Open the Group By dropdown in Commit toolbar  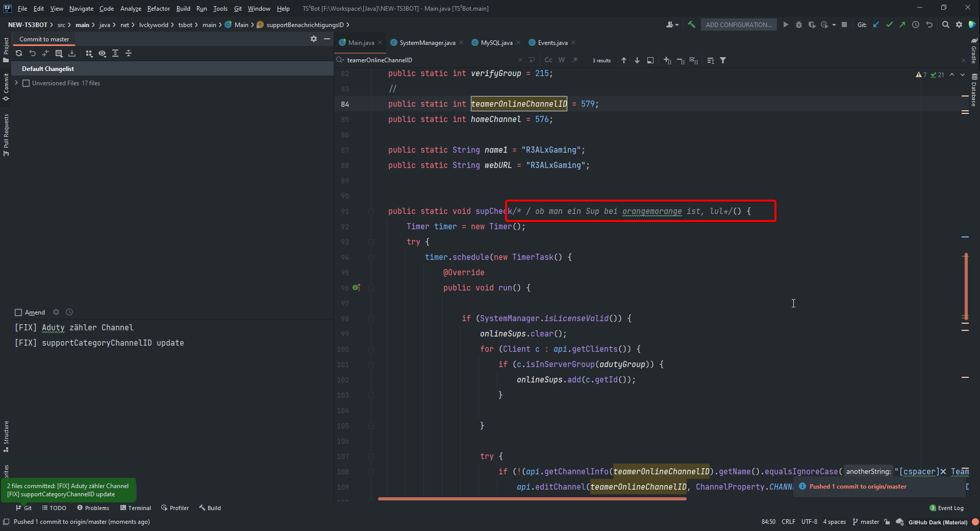click(89, 53)
